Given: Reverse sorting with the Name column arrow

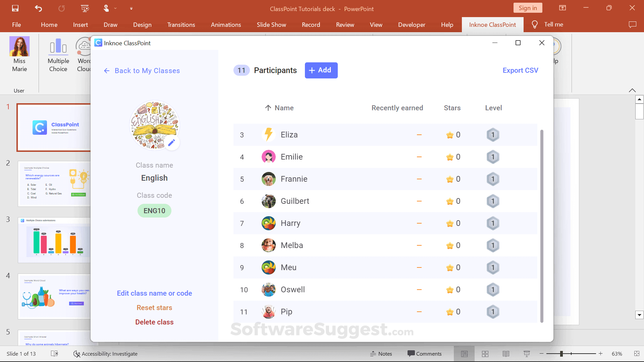Looking at the screenshot, I should [268, 108].
